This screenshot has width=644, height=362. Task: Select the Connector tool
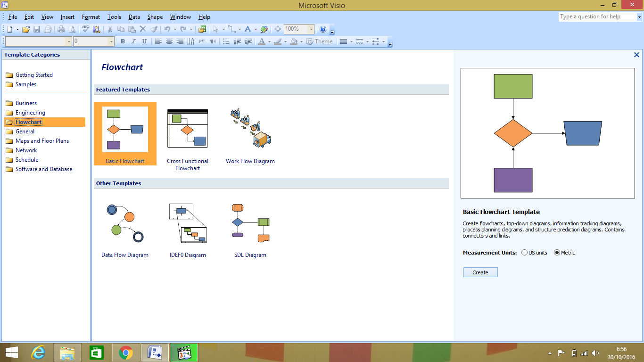232,29
